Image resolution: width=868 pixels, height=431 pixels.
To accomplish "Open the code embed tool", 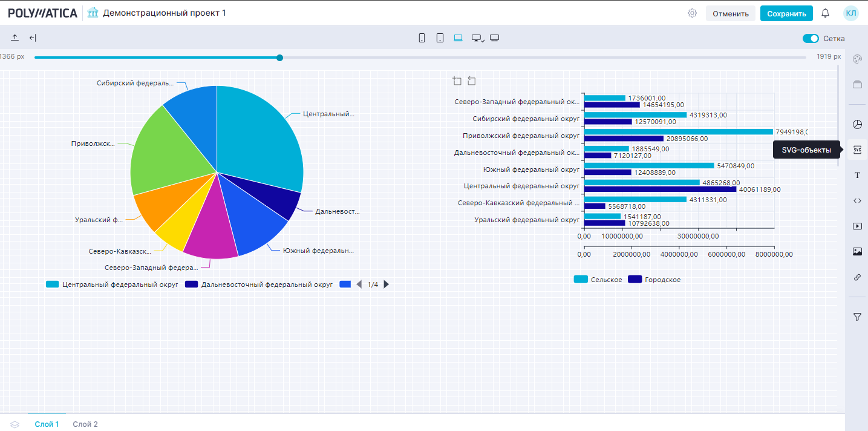I will pyautogui.click(x=857, y=200).
